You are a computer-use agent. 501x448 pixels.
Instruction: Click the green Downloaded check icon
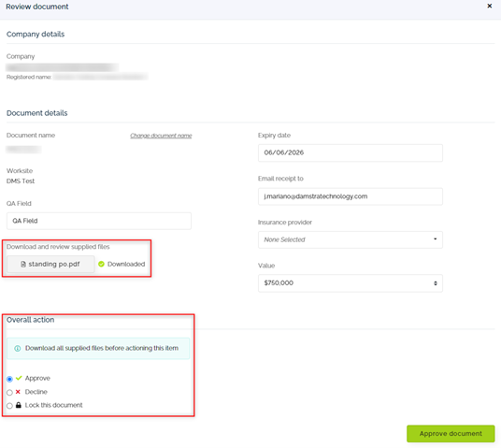click(x=101, y=264)
